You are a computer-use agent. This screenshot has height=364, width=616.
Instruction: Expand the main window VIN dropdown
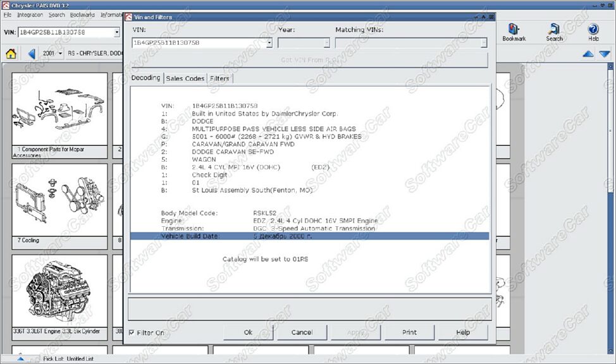[117, 32]
